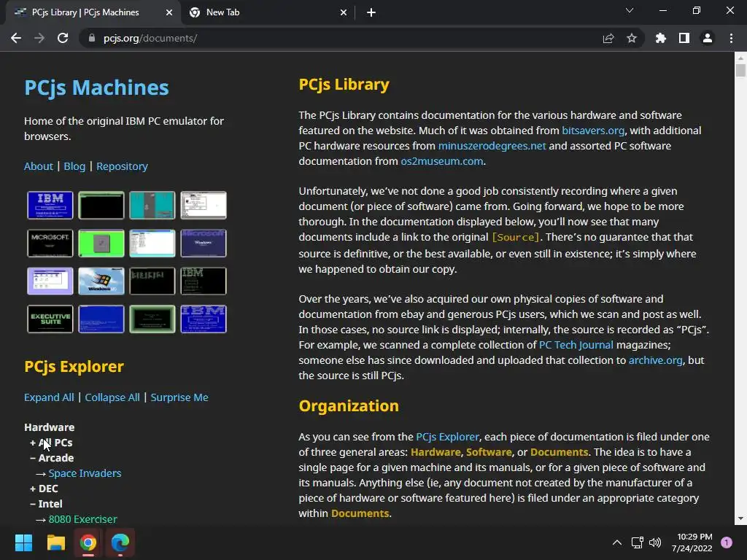Open the lavender desktop thumbnail
This screenshot has height=560, width=747.
pos(50,281)
